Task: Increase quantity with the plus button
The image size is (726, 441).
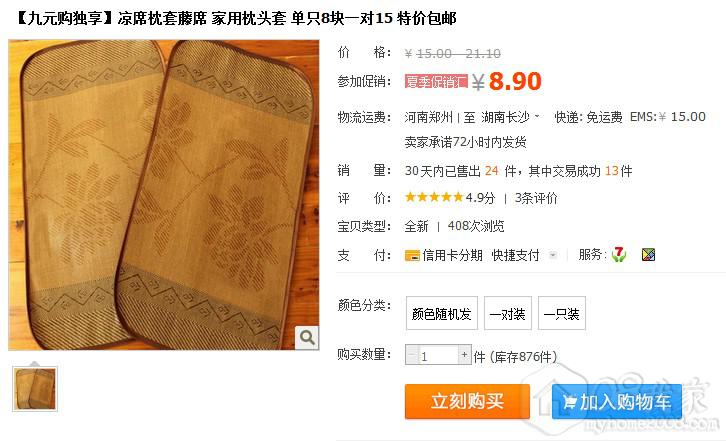Action: click(x=464, y=355)
